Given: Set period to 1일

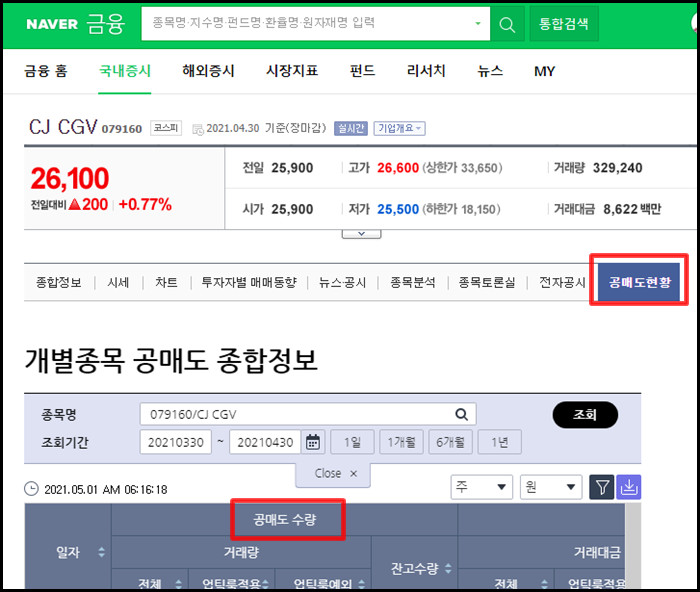Looking at the screenshot, I should tap(352, 442).
